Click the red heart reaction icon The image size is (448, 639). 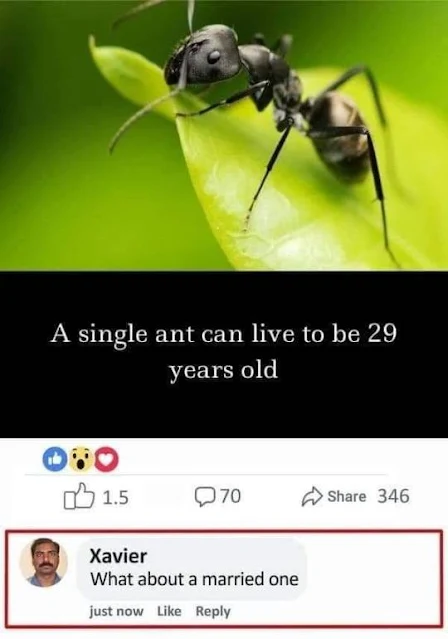(107, 460)
